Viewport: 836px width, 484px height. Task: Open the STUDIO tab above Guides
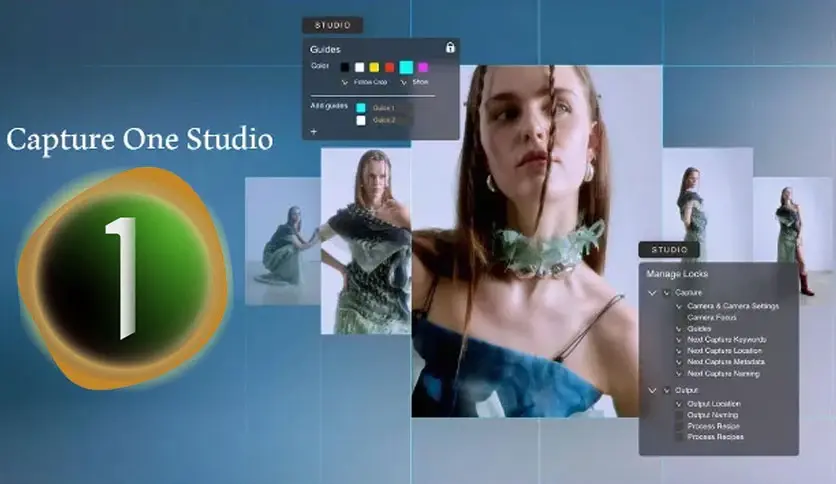(x=332, y=26)
